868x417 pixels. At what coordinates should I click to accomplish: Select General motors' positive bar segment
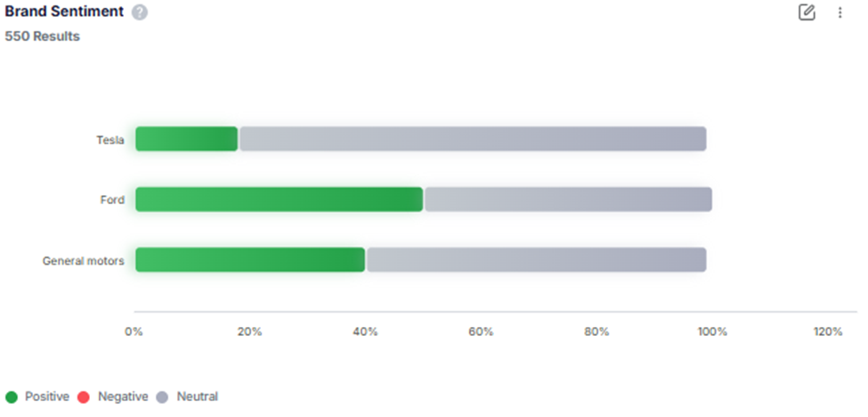[x=250, y=260]
